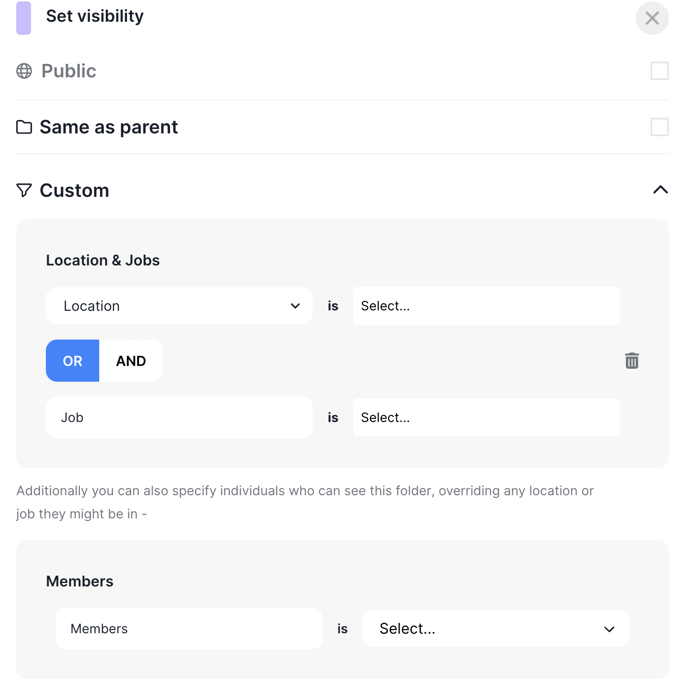688x693 pixels.
Task: Switch the condition operator to AND
Action: (x=131, y=361)
